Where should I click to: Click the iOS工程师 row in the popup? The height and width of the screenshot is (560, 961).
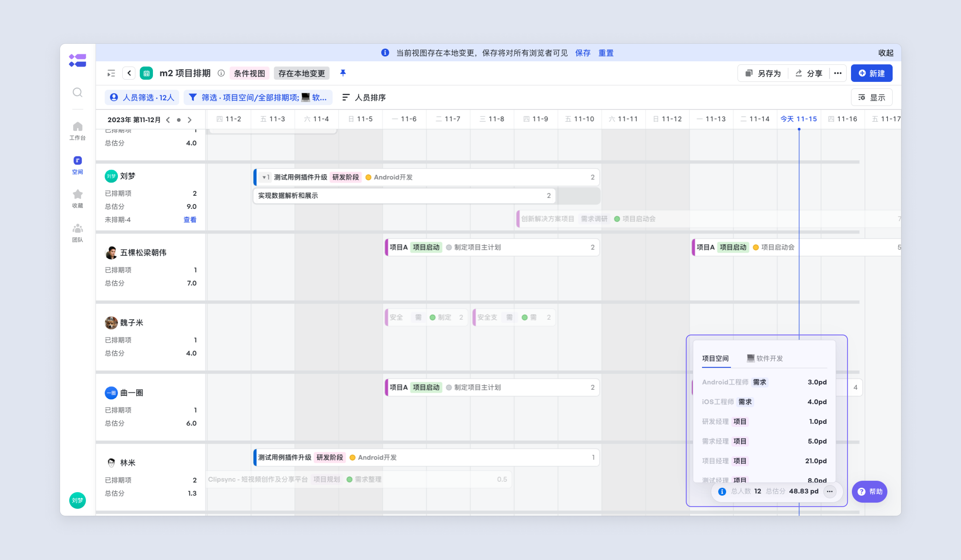[x=764, y=402]
